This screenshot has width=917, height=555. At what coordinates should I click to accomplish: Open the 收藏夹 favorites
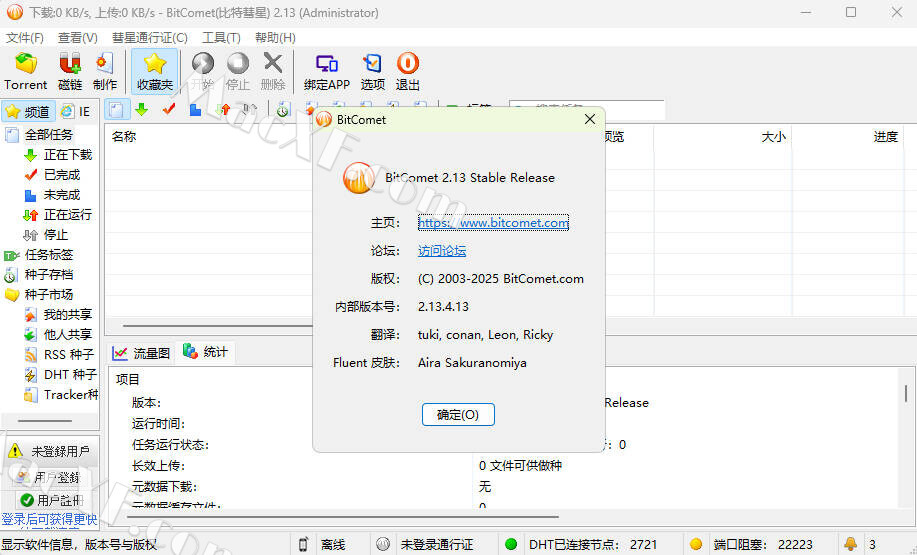click(x=154, y=71)
